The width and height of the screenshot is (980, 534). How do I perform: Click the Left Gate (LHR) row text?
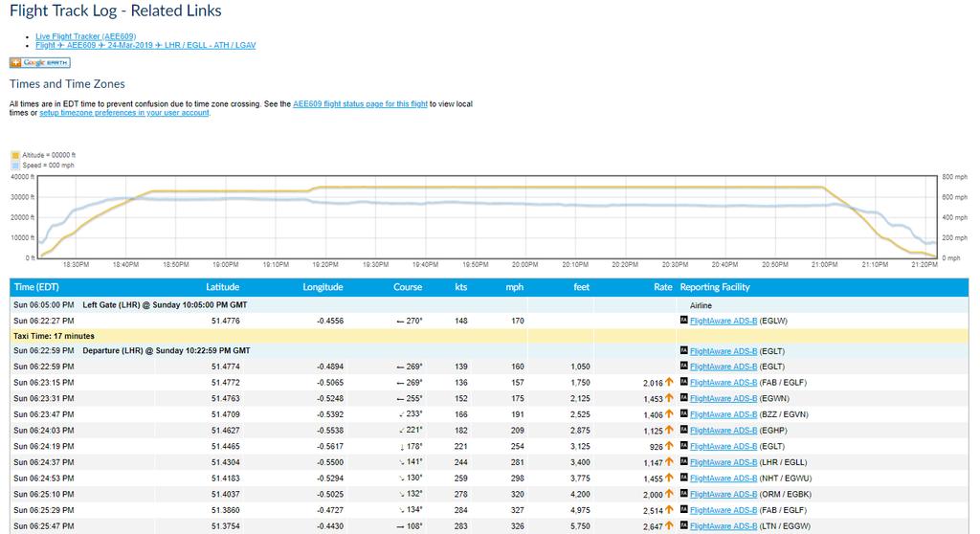point(165,305)
